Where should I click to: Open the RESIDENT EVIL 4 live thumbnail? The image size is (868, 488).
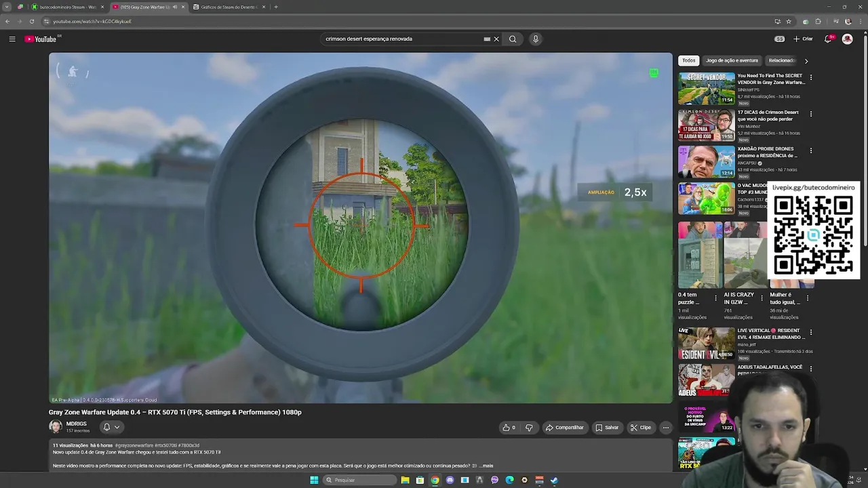tap(707, 343)
